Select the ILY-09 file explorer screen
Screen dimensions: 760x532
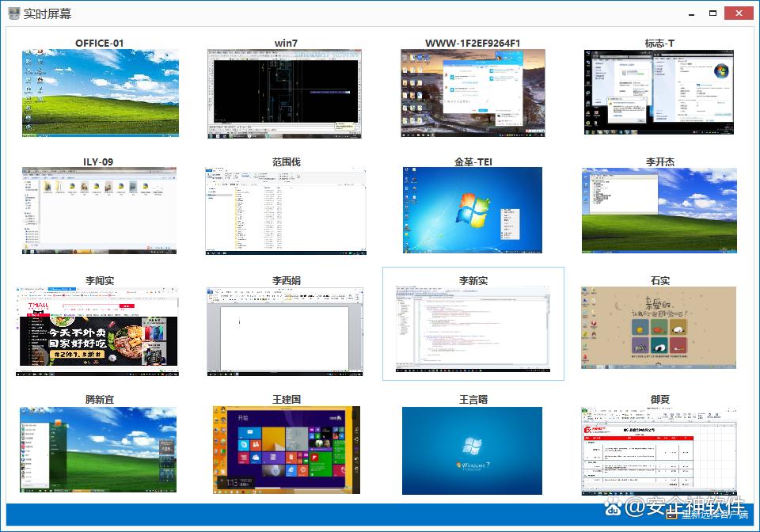click(99, 211)
